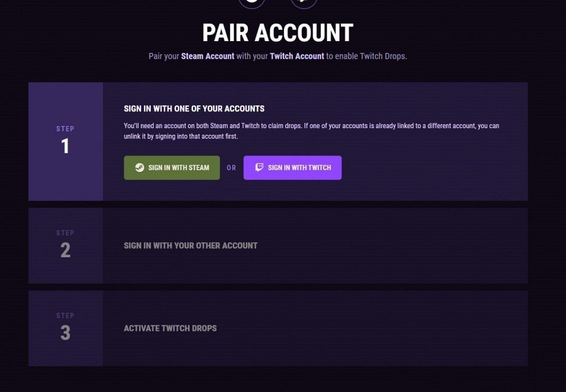Click the bold 'Twitch Account' text in subtitle

click(297, 56)
